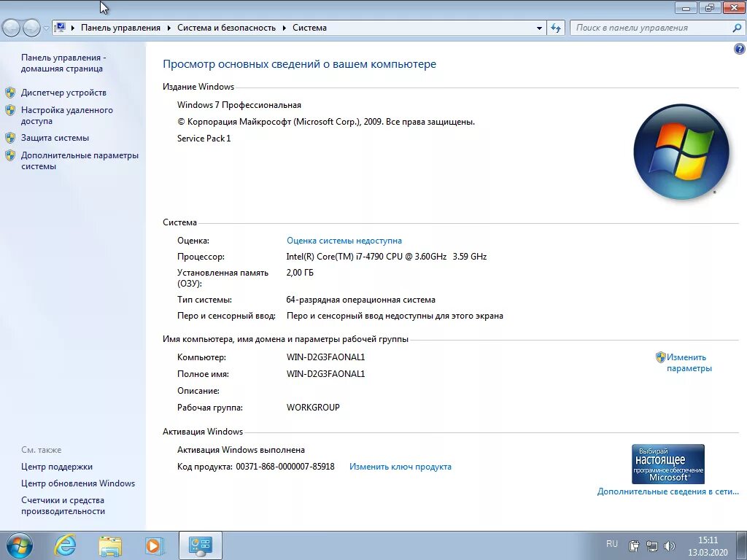Screen dimensions: 747x560
Task: Select computer name WIN-D2G3FAONAL1 next to Компьютер
Action: point(325,357)
